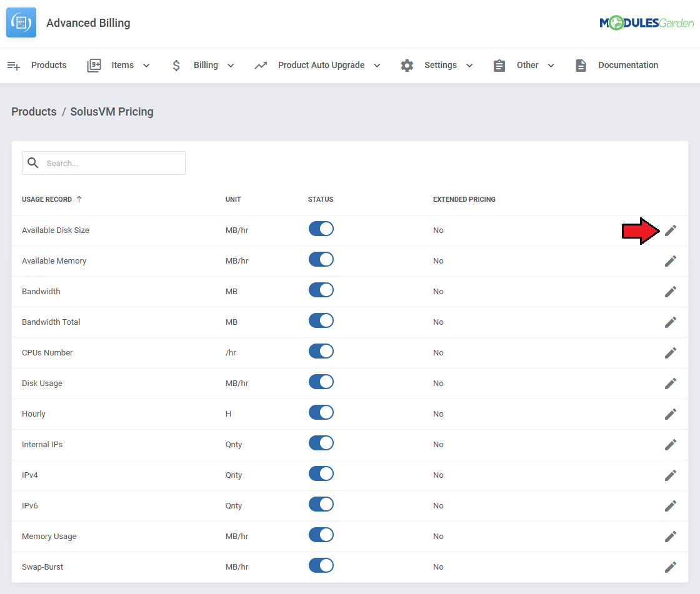Click the Documentation page icon
This screenshot has height=594, width=700.
tap(581, 66)
